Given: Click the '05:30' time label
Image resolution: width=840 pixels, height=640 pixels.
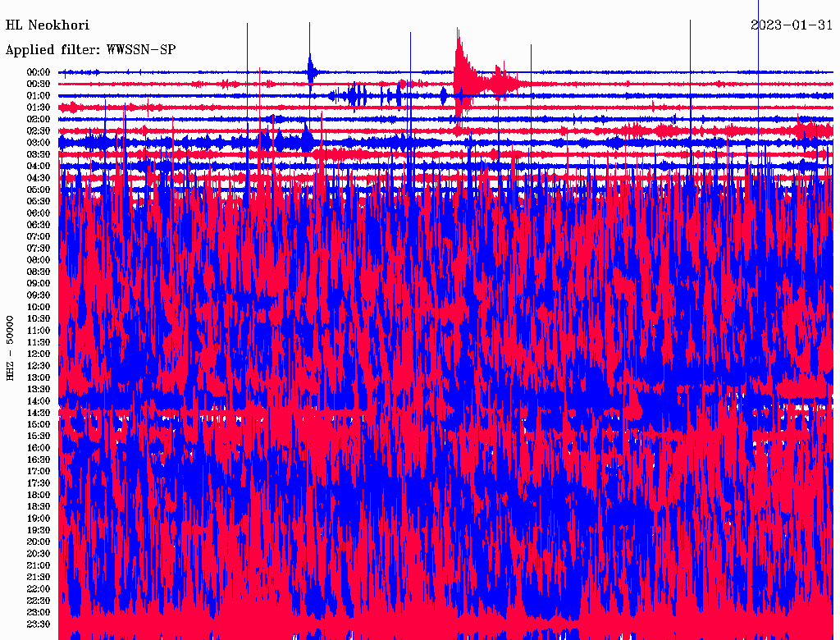Looking at the screenshot, I should 39,202.
